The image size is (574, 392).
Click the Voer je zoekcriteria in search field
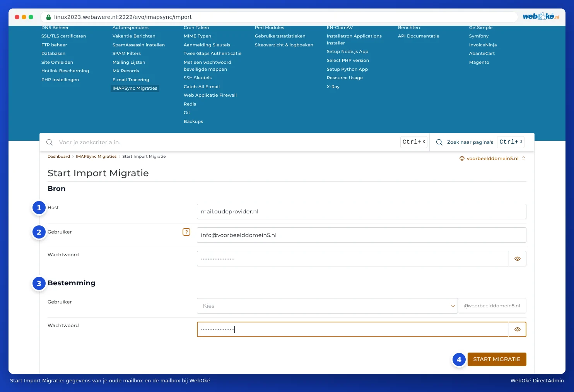click(228, 142)
